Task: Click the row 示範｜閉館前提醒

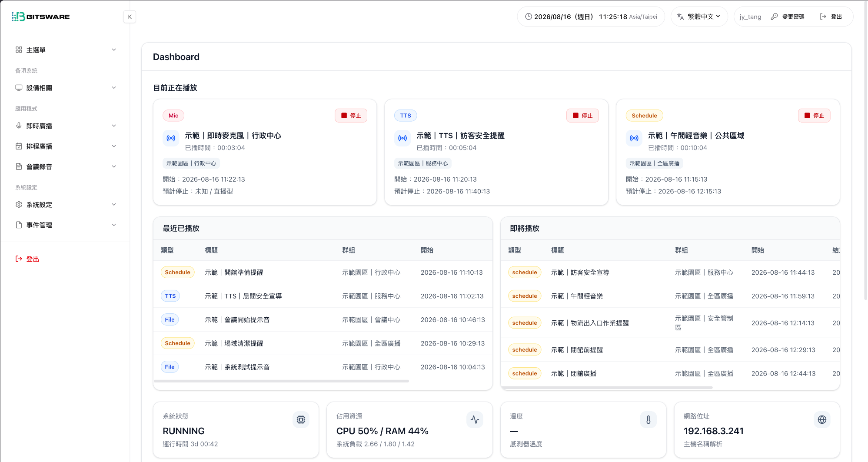Action: click(x=670, y=350)
